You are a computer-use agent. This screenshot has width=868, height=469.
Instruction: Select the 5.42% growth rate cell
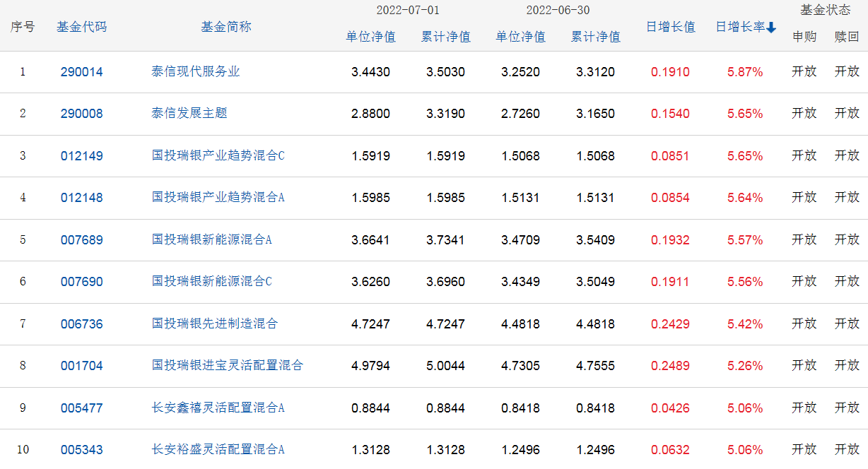[745, 324]
